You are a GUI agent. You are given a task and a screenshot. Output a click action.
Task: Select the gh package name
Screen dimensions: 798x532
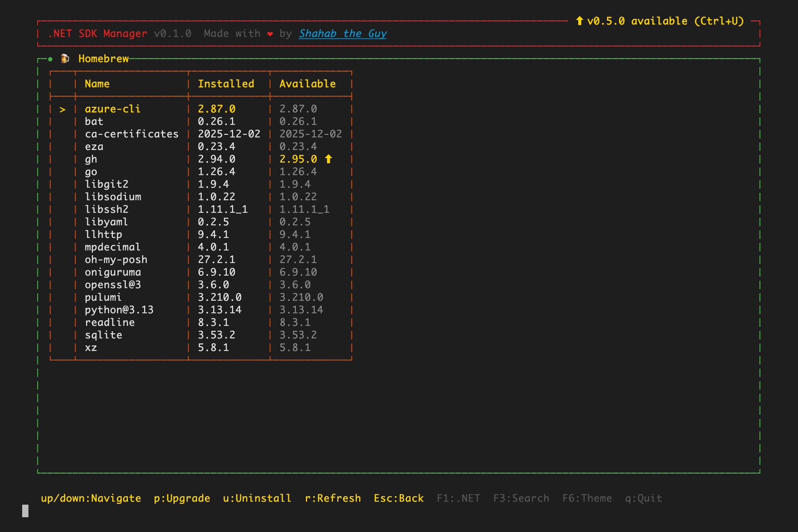click(x=91, y=159)
